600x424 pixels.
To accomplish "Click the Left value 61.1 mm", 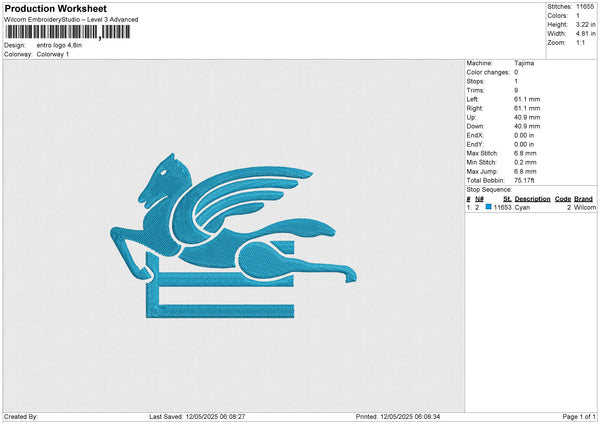I will pyautogui.click(x=527, y=99).
